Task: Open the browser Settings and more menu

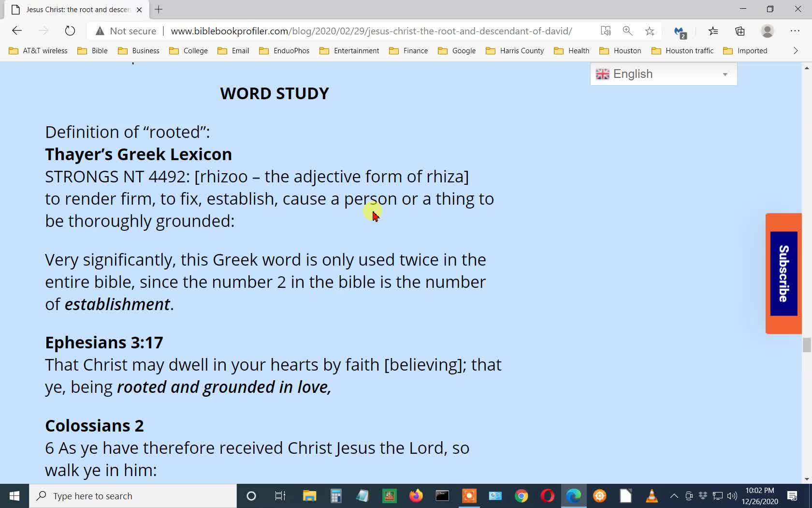Action: (795, 30)
